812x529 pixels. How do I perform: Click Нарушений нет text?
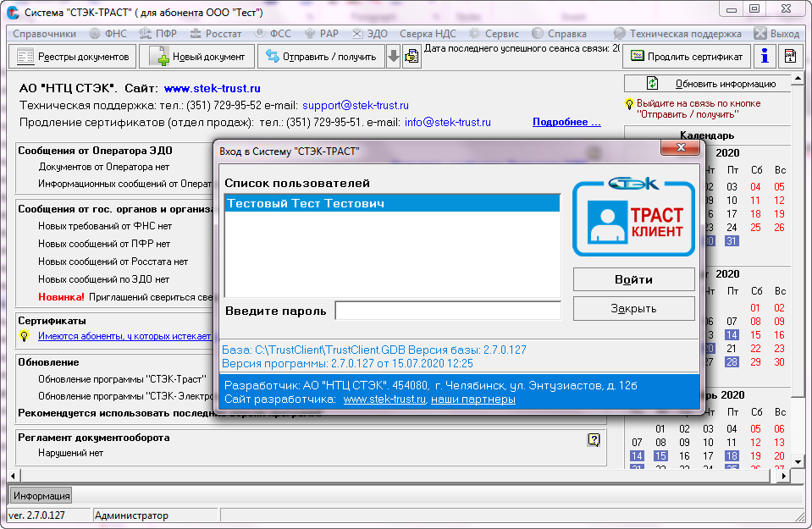[70, 453]
